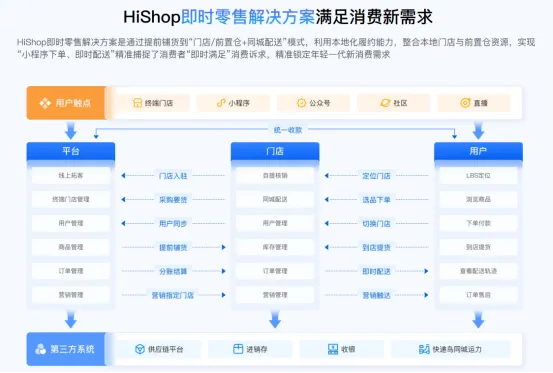Click 商品管理 in the 平台 column

point(71,247)
